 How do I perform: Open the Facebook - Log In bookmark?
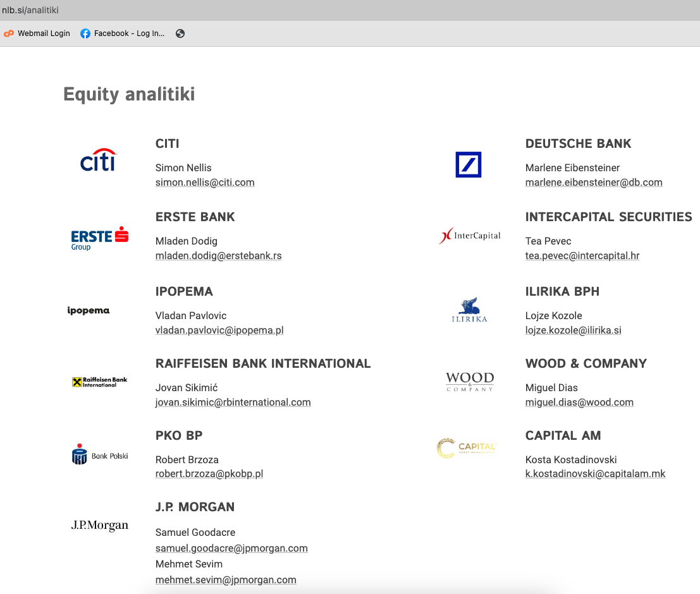[x=122, y=33]
